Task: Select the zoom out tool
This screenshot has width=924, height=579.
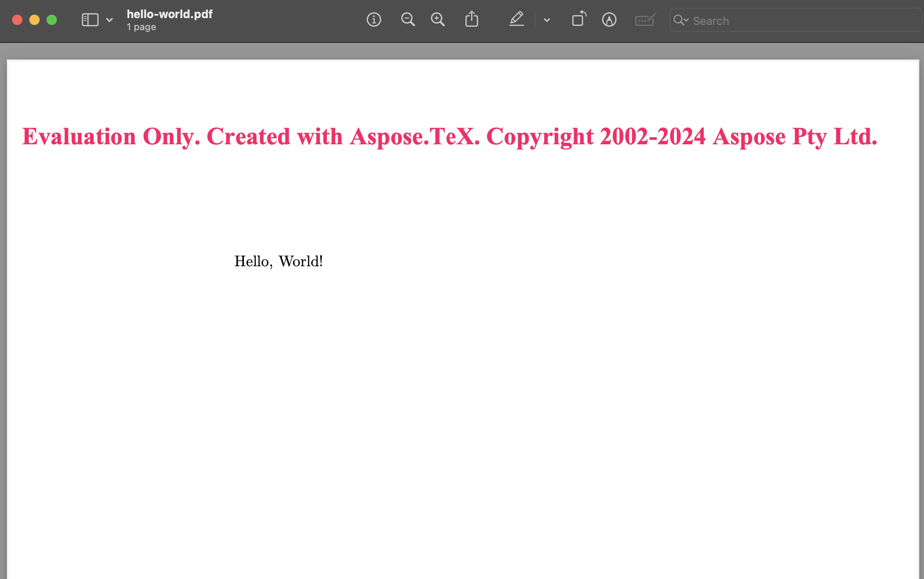Action: pos(407,20)
